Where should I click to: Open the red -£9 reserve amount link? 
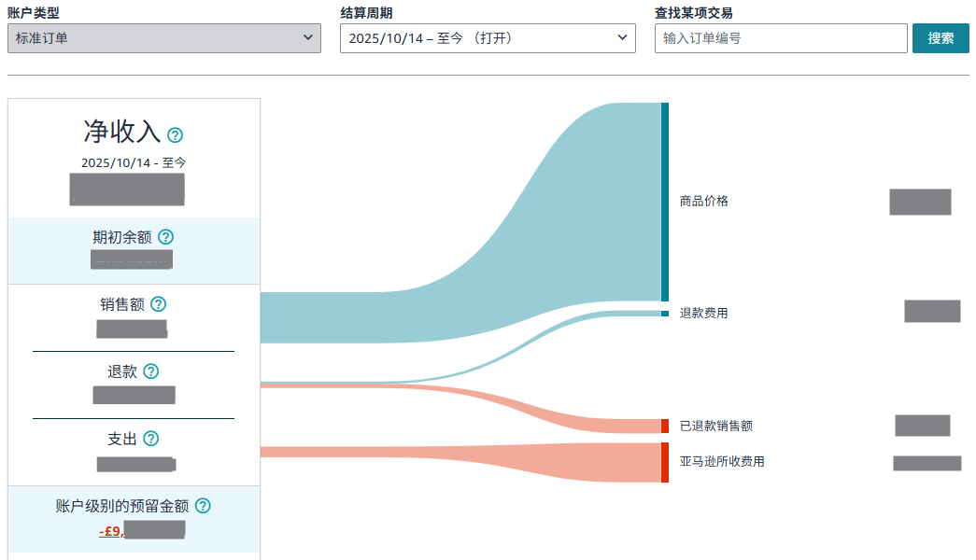(x=112, y=531)
